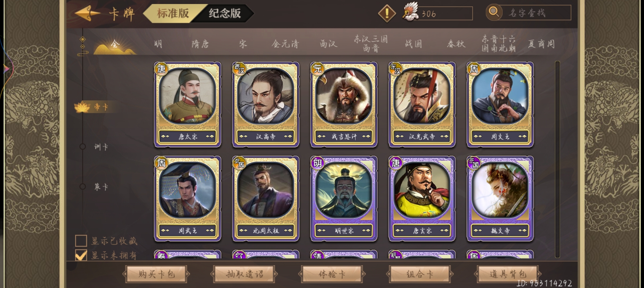Open the 唐太宗 emperor card
Screen dimensions: 644x288
coord(187,105)
